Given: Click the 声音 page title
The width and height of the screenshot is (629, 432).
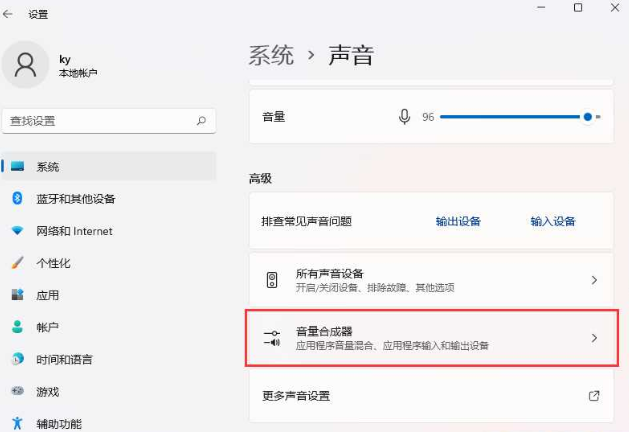Looking at the screenshot, I should pos(351,55).
